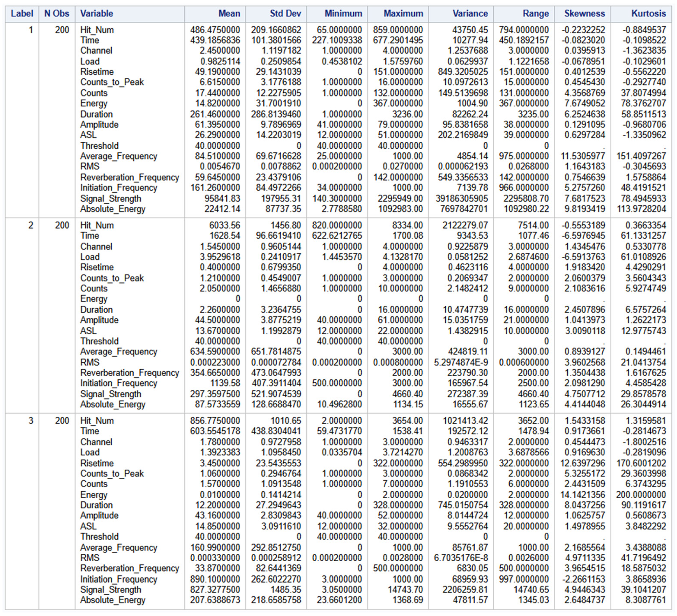Viewport: 677px width, 616px height.
Task: Select the Maximum column header
Action: [x=403, y=13]
